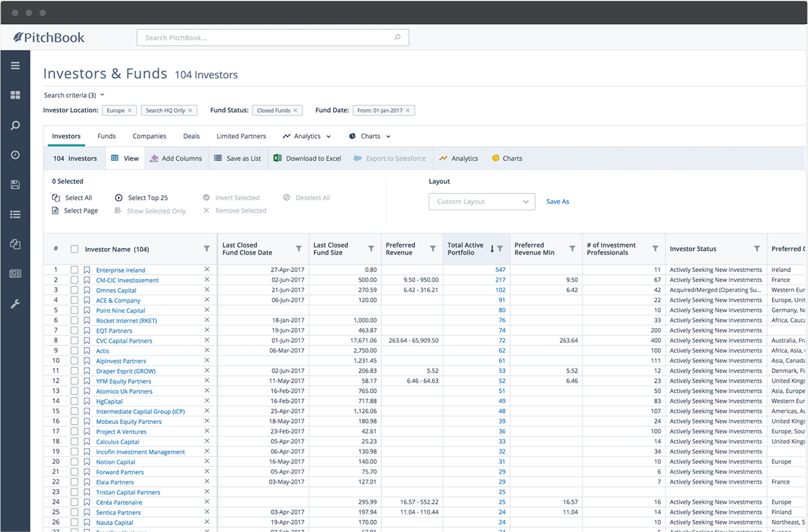Click Select Page
808x532 pixels.
(x=75, y=210)
